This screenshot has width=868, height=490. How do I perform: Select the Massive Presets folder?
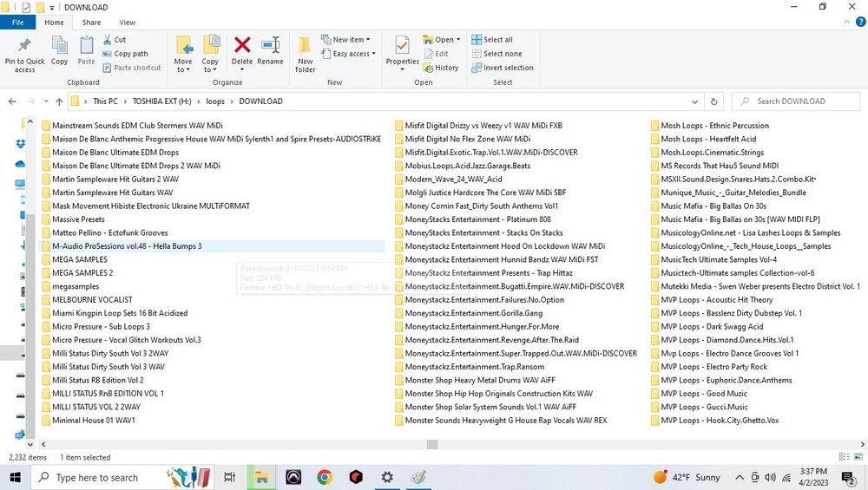tap(78, 219)
